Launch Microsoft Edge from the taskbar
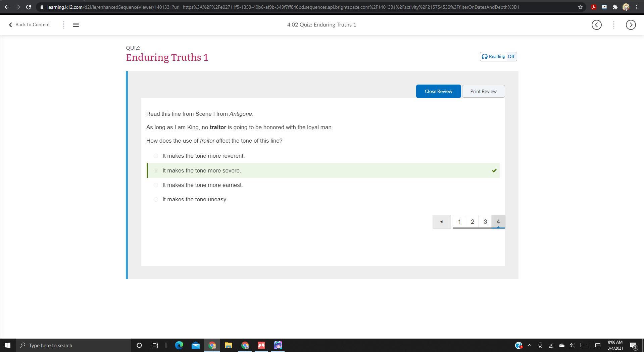644x352 pixels. click(x=179, y=345)
